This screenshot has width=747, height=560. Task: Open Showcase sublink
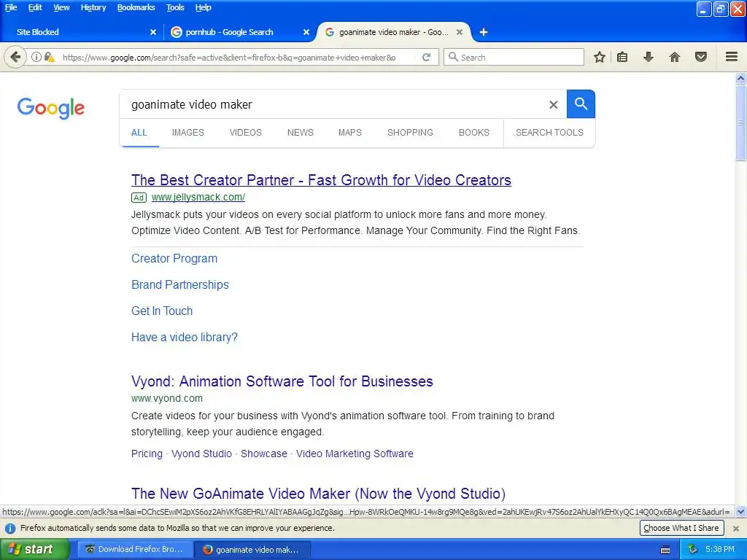coord(264,454)
